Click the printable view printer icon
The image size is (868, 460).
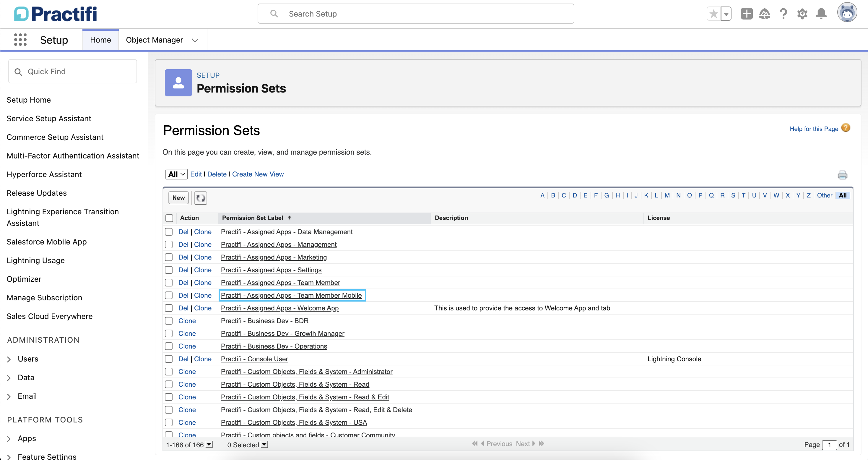(x=842, y=175)
